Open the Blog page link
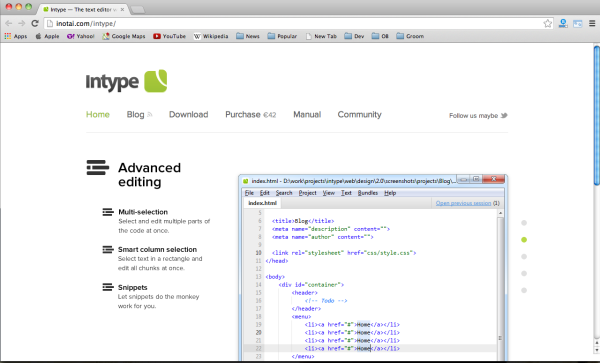600x363 pixels. click(x=135, y=114)
